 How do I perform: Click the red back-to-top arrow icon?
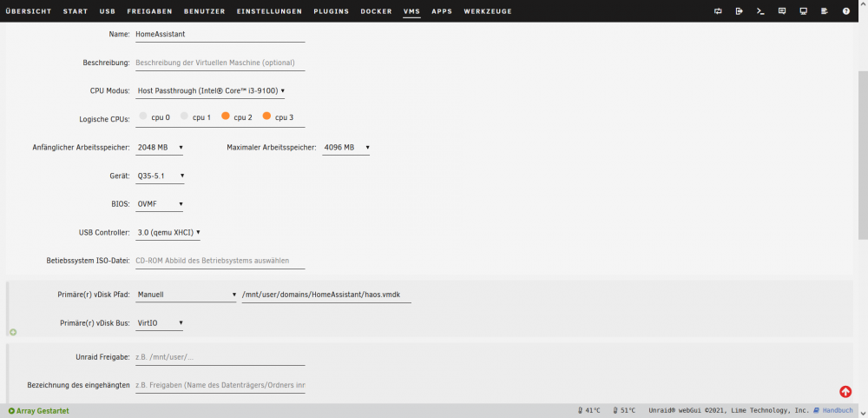[845, 391]
